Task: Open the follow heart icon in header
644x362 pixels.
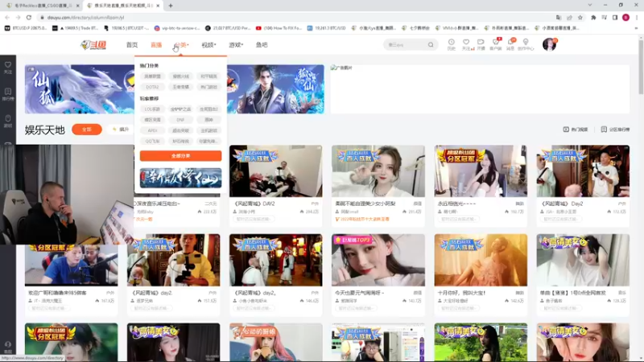Action: (466, 44)
